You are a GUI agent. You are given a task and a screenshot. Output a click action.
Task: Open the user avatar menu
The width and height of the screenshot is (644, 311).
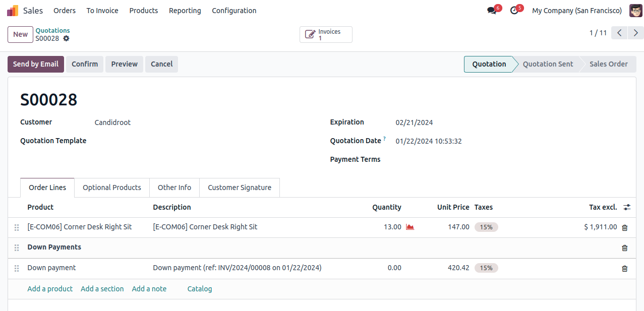(635, 11)
